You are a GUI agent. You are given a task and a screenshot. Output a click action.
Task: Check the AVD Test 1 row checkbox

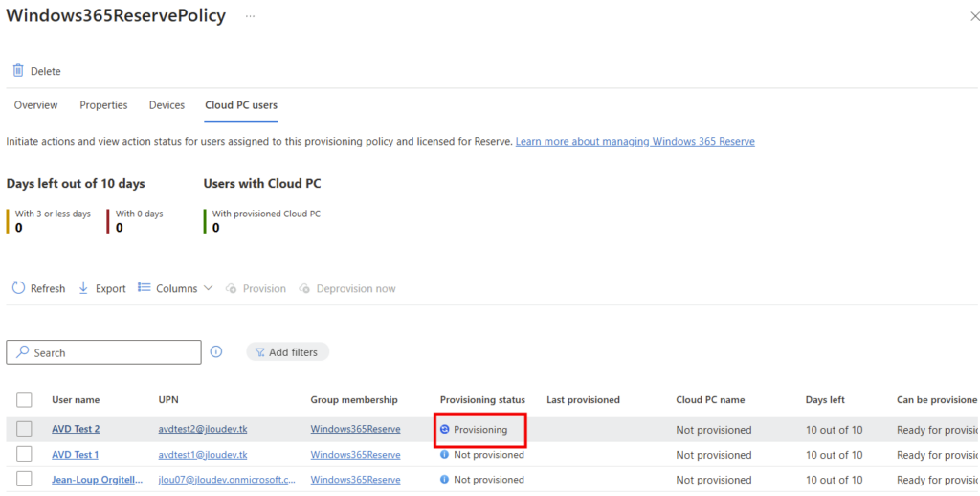click(24, 454)
